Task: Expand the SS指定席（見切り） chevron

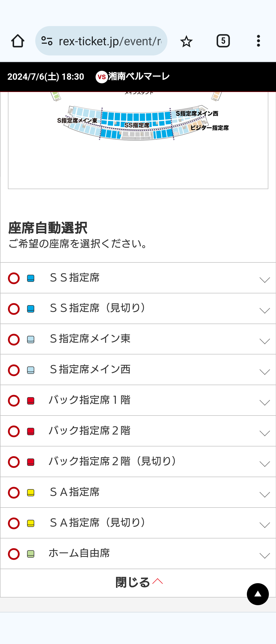Action: click(x=265, y=310)
